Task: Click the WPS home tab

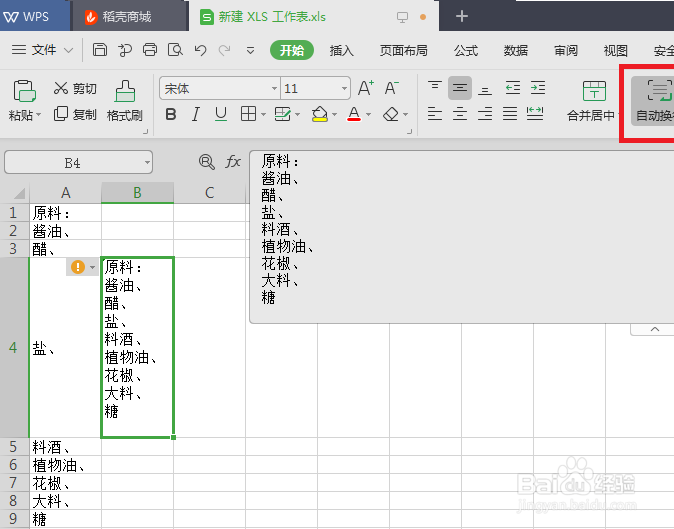Action: point(34,16)
